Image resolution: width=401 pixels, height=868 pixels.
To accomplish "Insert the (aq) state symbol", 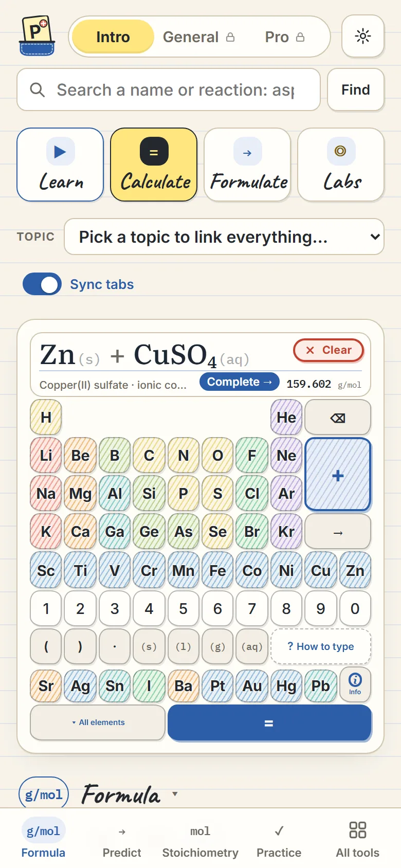I will [252, 646].
